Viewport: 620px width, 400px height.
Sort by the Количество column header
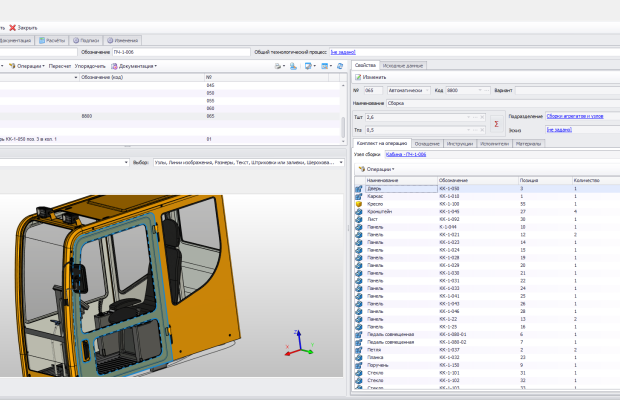coord(596,180)
